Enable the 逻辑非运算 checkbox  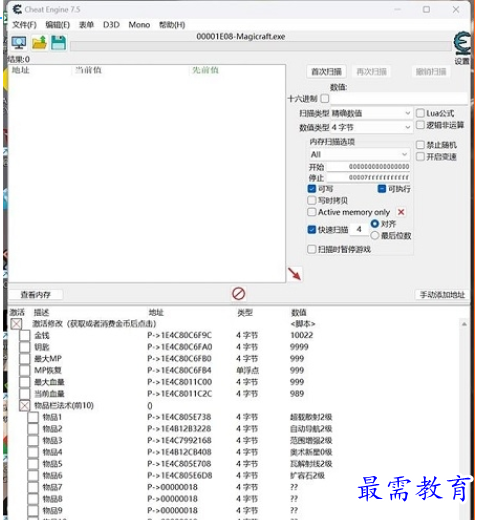[420, 125]
